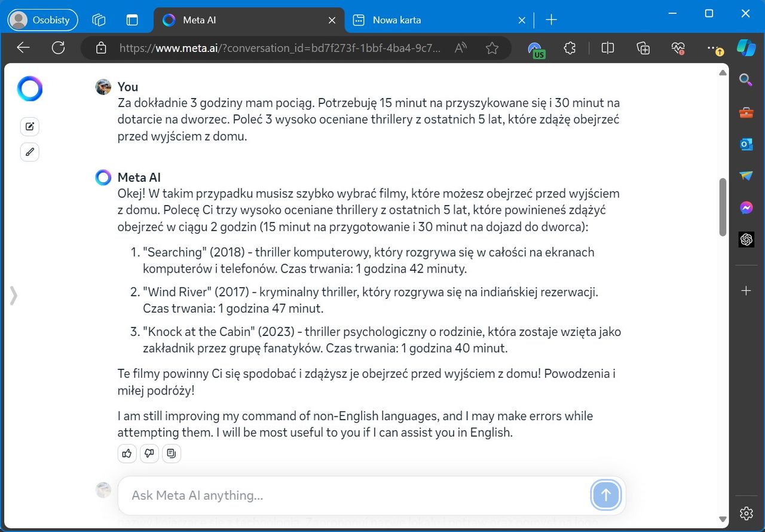Open Messenger in the Edge sidebar
Image resolution: width=765 pixels, height=532 pixels.
pos(746,207)
